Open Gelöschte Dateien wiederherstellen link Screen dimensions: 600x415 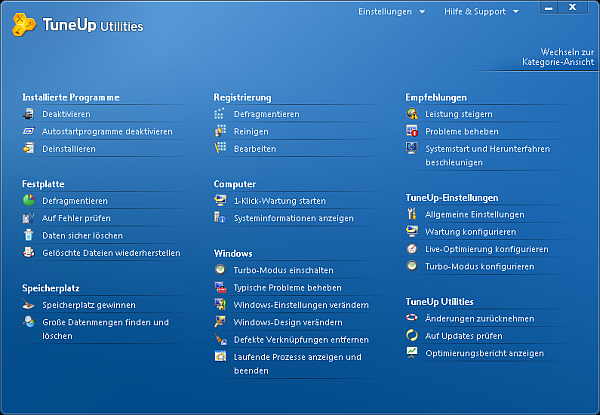click(x=111, y=253)
